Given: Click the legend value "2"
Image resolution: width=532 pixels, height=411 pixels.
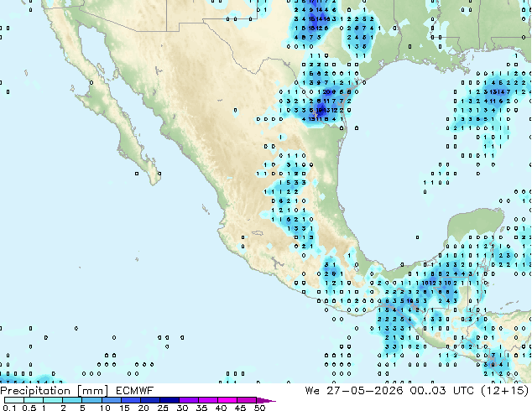Looking at the screenshot, I should 63,408.
